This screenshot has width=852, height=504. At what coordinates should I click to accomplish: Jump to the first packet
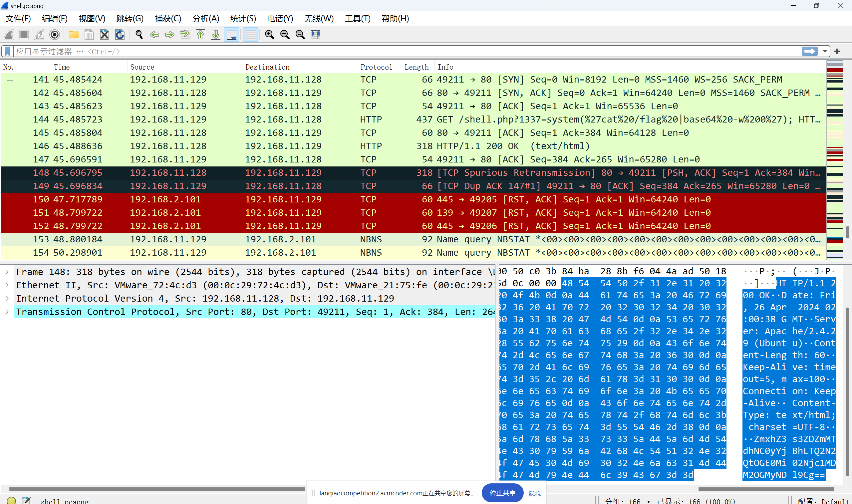pos(200,34)
